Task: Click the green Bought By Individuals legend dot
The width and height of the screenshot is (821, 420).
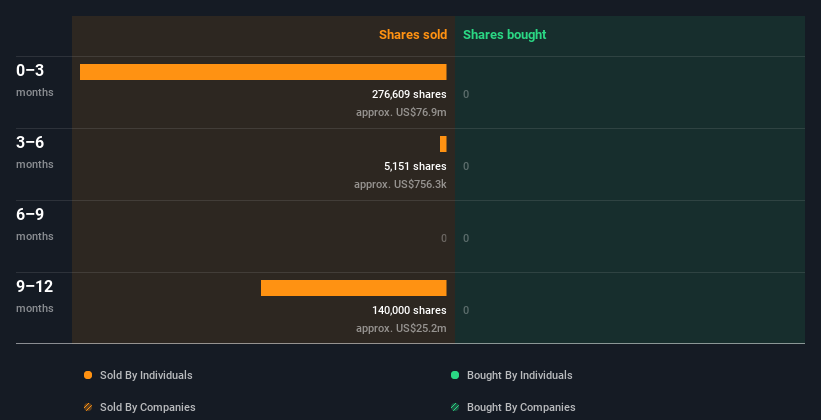Action: click(455, 375)
